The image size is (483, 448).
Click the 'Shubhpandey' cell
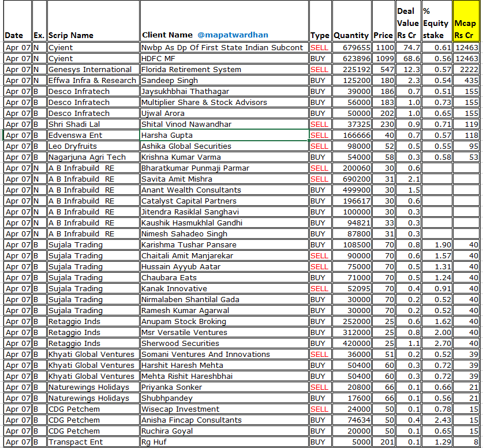(x=224, y=398)
